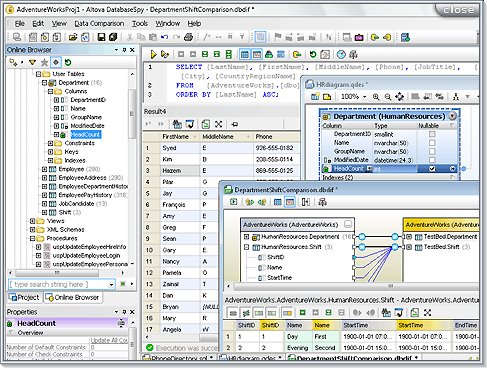The width and height of the screenshot is (487, 368).
Task: Click the find binoculars icon in Result4 toolbar
Action: [177, 124]
